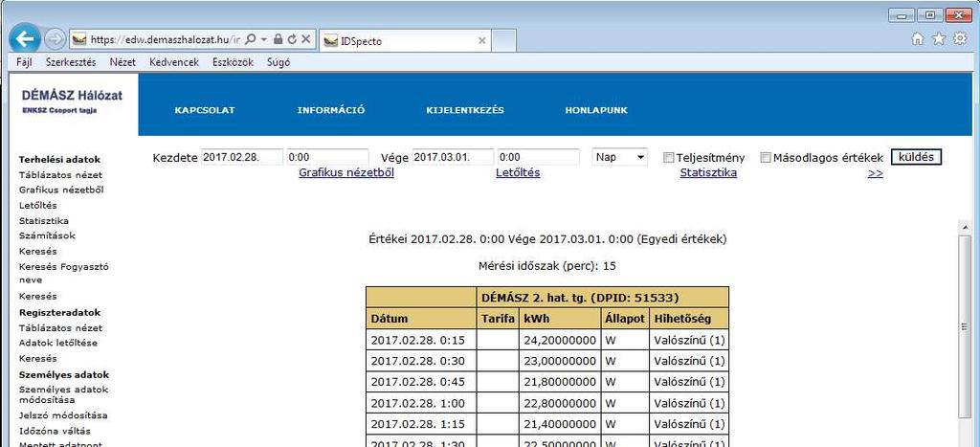Click the site favicon in address bar
This screenshot has width=980, height=447.
pos(78,39)
